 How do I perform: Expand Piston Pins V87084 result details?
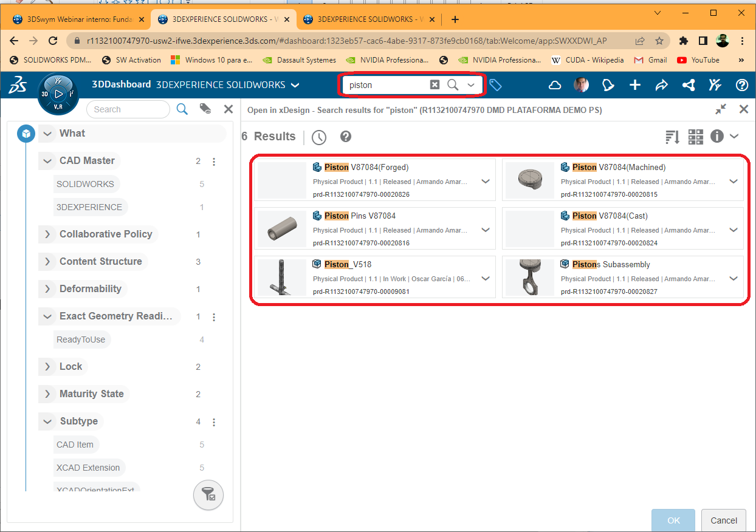click(486, 230)
